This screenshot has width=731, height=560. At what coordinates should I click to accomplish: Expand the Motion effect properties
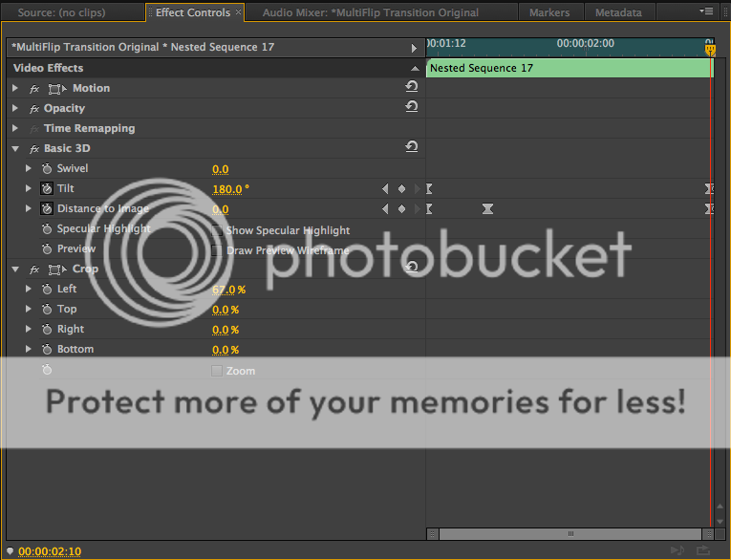15,88
